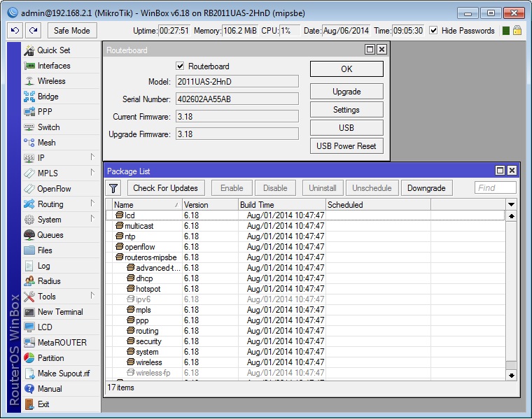Viewport: 532px width, 419px height.
Task: Click the Downgrade button
Action: pos(426,188)
